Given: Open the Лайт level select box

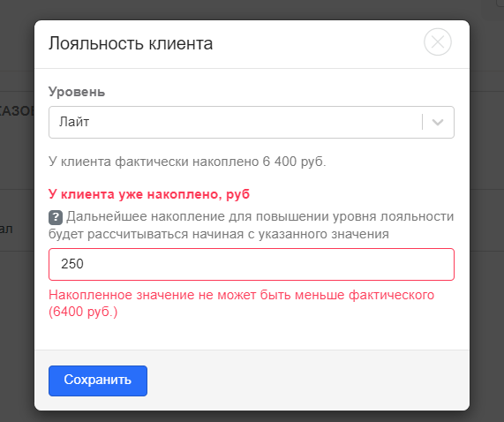Looking at the screenshot, I should [252, 122].
